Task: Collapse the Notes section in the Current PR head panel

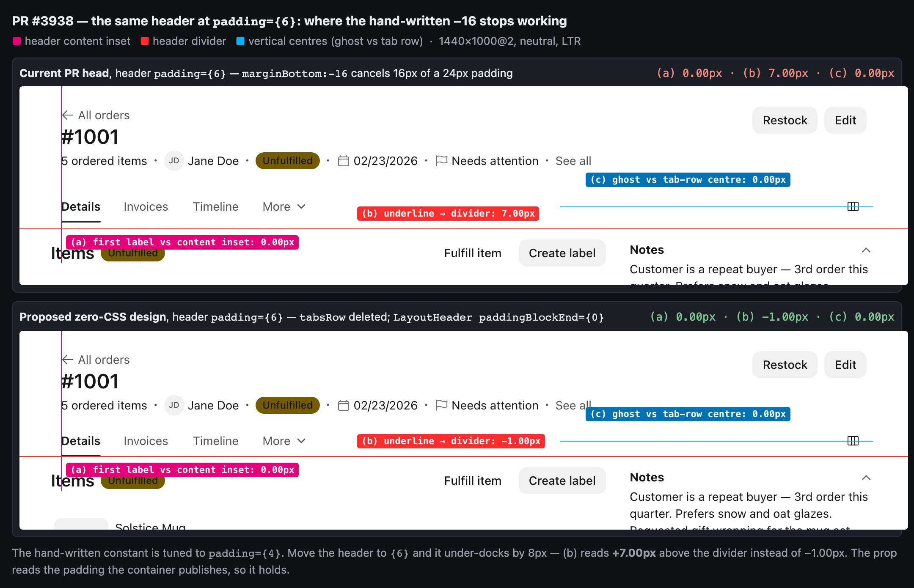Action: pos(866,250)
